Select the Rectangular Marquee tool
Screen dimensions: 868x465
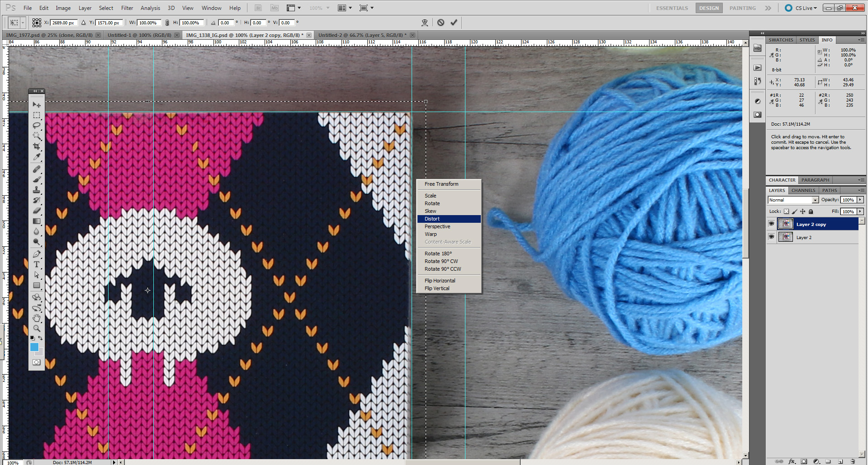pyautogui.click(x=37, y=115)
